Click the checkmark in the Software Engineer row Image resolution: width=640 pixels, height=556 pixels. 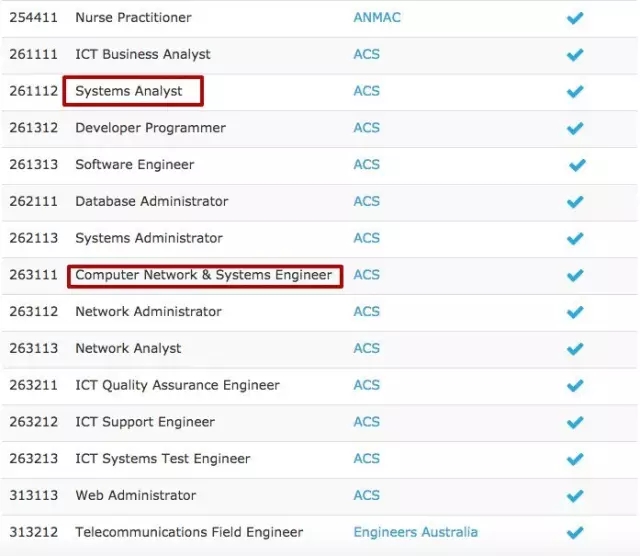tap(577, 165)
